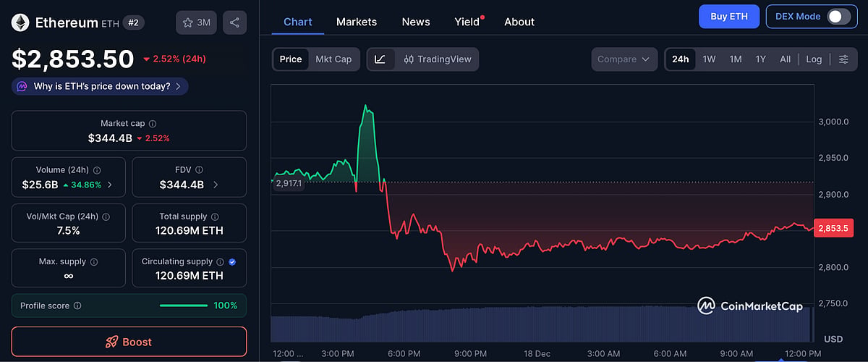Click the Total supply info icon

coord(215,216)
